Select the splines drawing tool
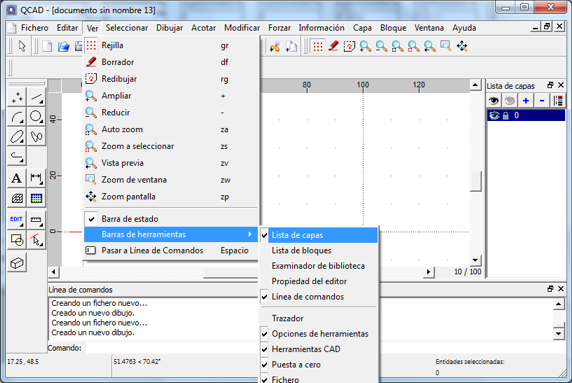The height and width of the screenshot is (383, 572). click(x=36, y=136)
